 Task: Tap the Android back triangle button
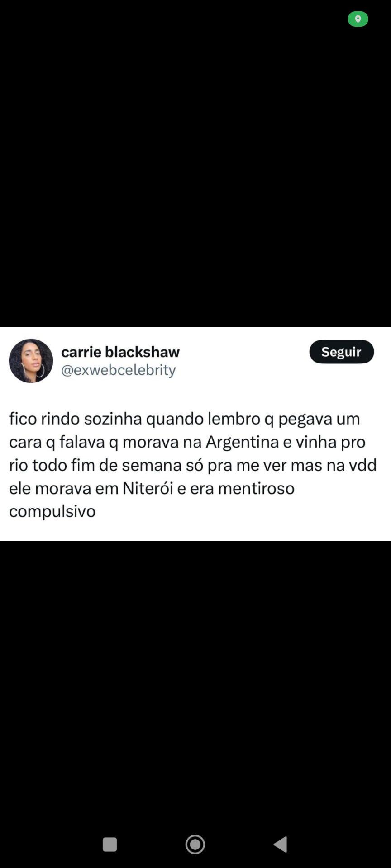click(281, 844)
